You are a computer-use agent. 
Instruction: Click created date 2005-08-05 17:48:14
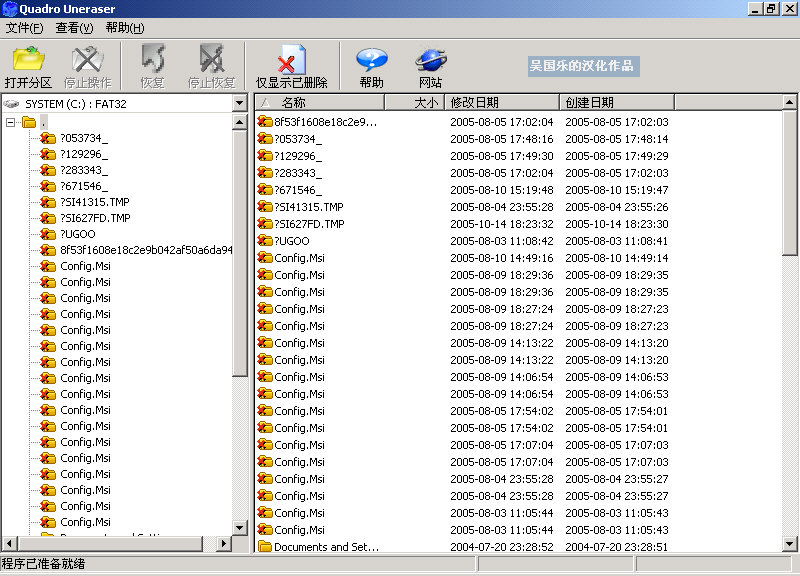coord(617,139)
